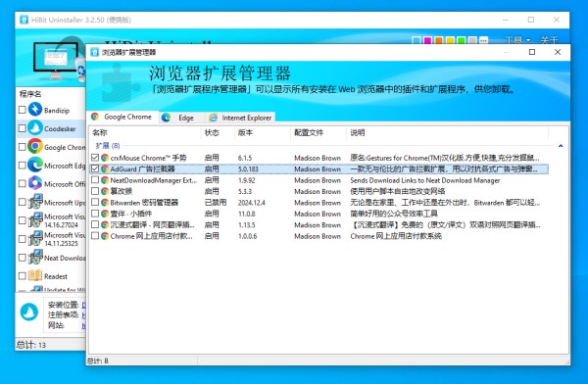The width and height of the screenshot is (588, 384).
Task: Select the Visual C++ 14.16.27024 installer icon
Action: [35, 220]
